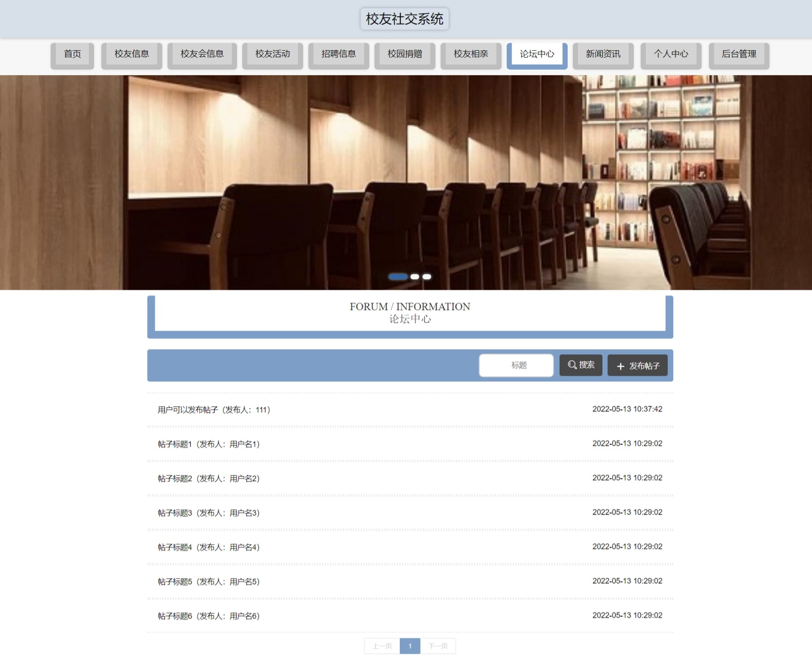Open the post 帖子标题2 by 用户名2
This screenshot has width=812, height=663.
pyautogui.click(x=410, y=478)
